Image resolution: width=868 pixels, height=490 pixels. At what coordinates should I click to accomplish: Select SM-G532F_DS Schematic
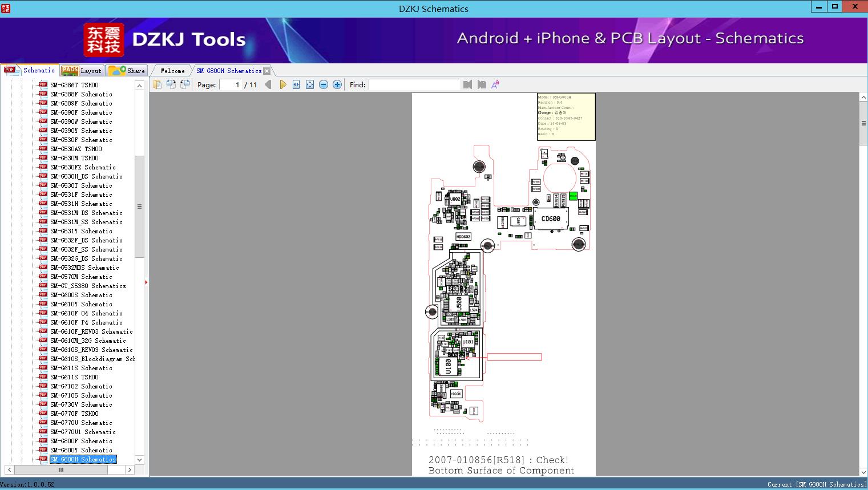[x=86, y=240]
